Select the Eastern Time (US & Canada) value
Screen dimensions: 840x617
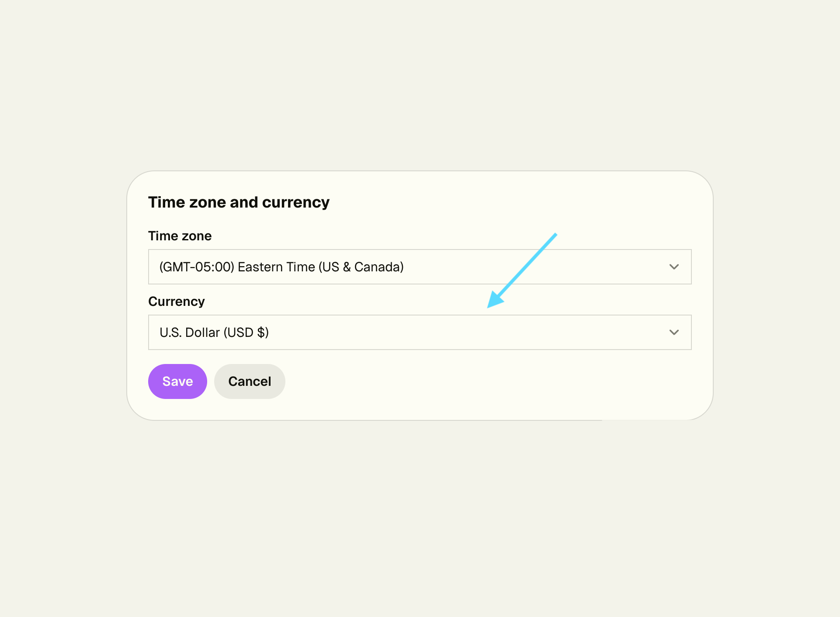(x=281, y=267)
